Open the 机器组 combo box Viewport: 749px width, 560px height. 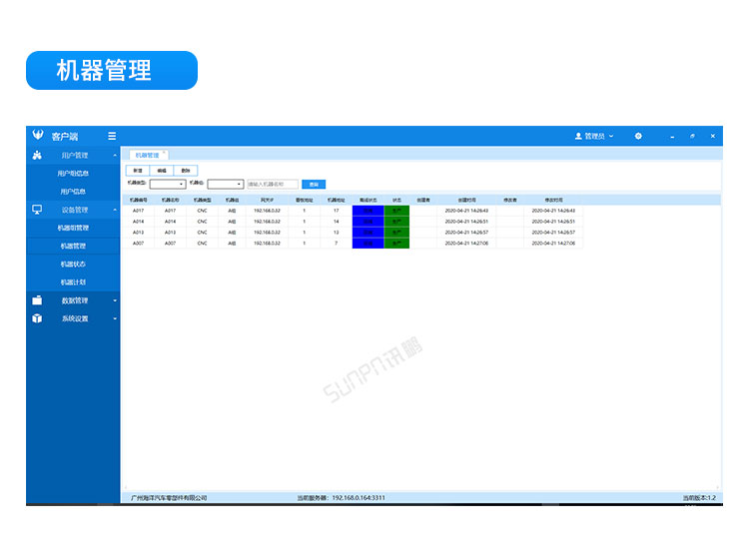pyautogui.click(x=225, y=184)
